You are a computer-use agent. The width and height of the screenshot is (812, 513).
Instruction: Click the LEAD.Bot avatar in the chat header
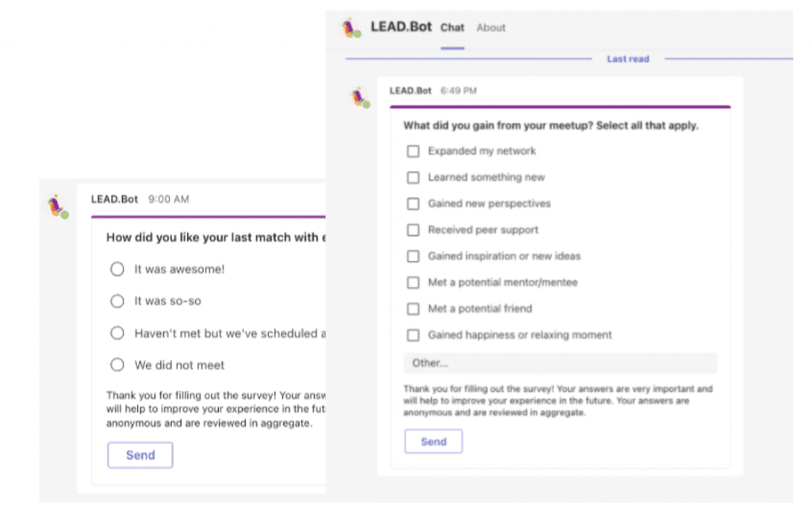pos(350,27)
